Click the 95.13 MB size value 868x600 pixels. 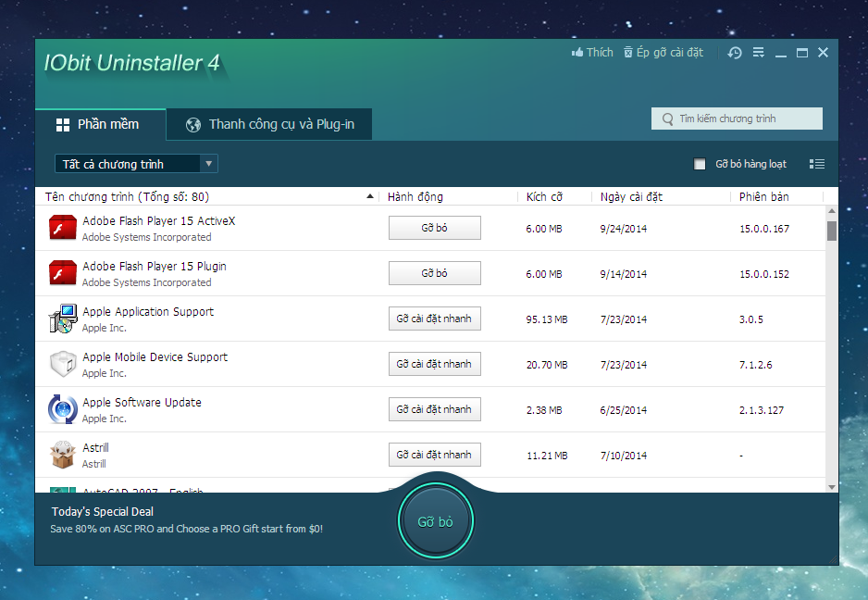547,319
